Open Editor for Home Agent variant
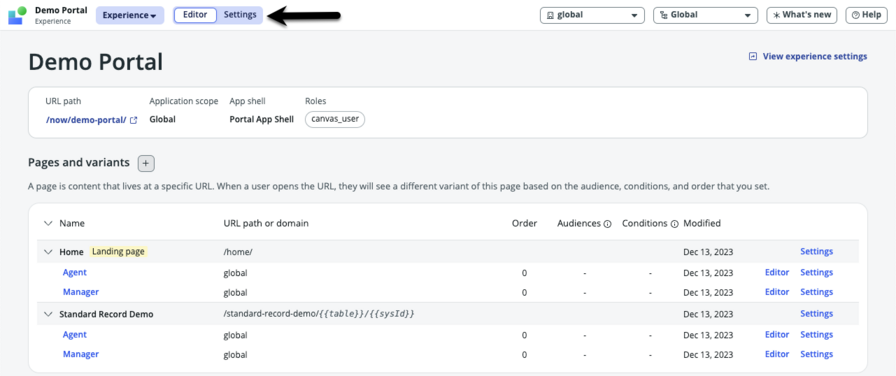The image size is (896, 376). [777, 273]
